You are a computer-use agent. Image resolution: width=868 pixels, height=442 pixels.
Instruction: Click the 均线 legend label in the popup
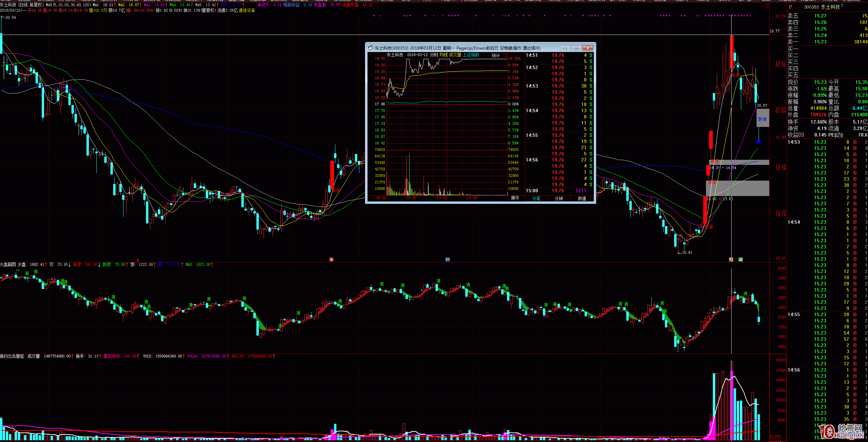click(x=443, y=55)
